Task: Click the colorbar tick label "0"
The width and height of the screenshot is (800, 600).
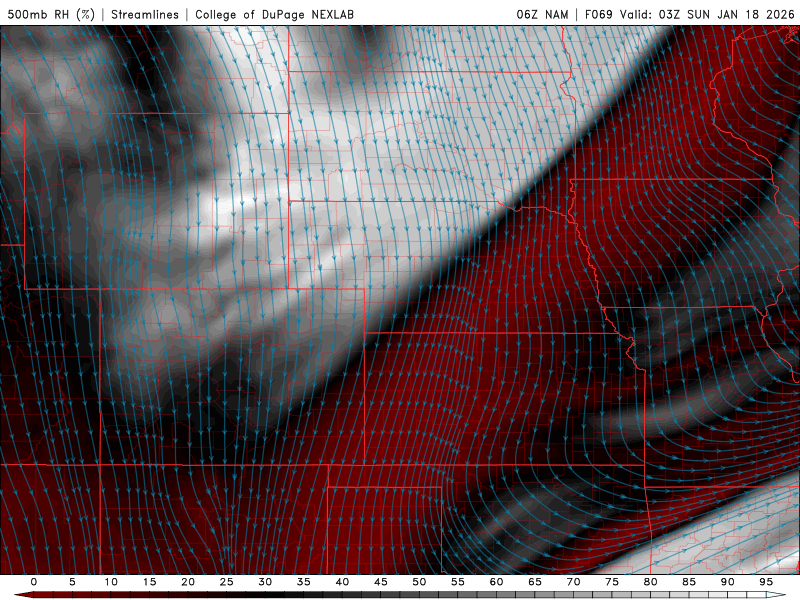Action: [x=34, y=582]
